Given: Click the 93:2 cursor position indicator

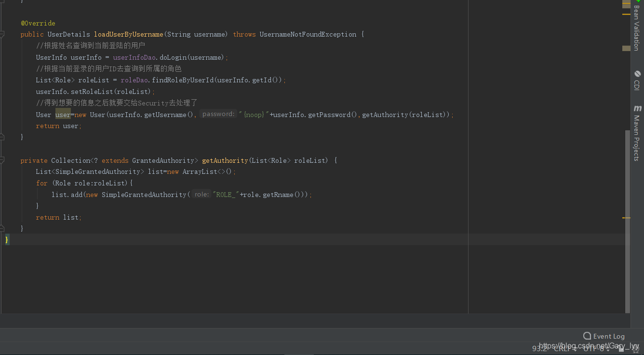Looking at the screenshot, I should tap(539, 349).
